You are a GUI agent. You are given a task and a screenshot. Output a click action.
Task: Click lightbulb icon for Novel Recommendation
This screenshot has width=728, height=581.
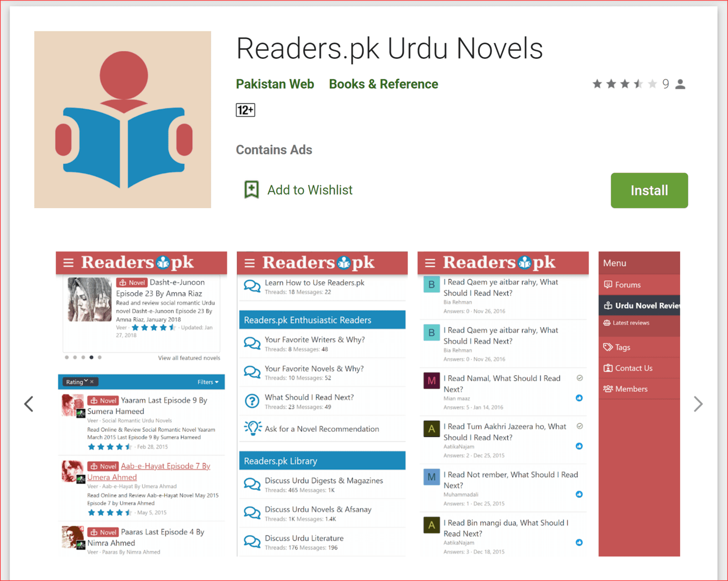pyautogui.click(x=253, y=428)
